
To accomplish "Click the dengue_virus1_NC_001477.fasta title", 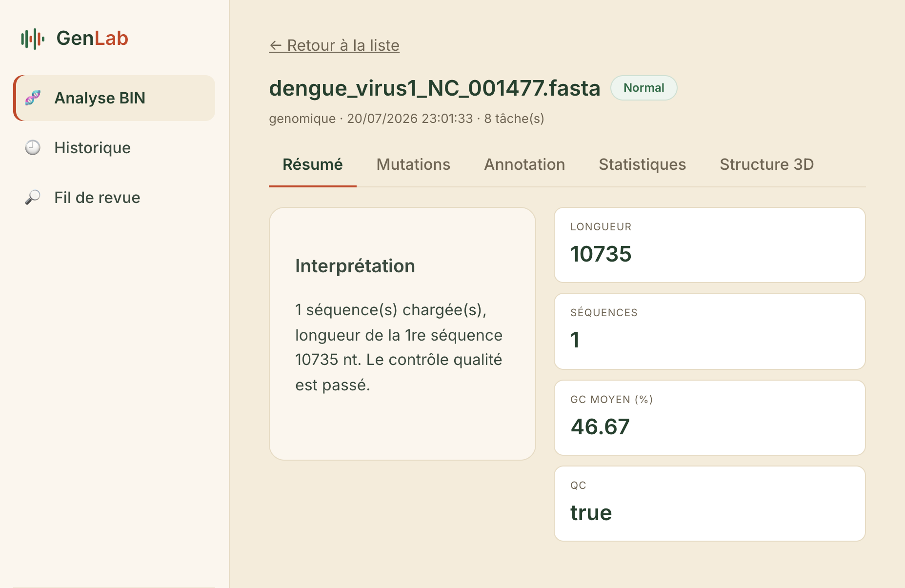I will click(435, 88).
